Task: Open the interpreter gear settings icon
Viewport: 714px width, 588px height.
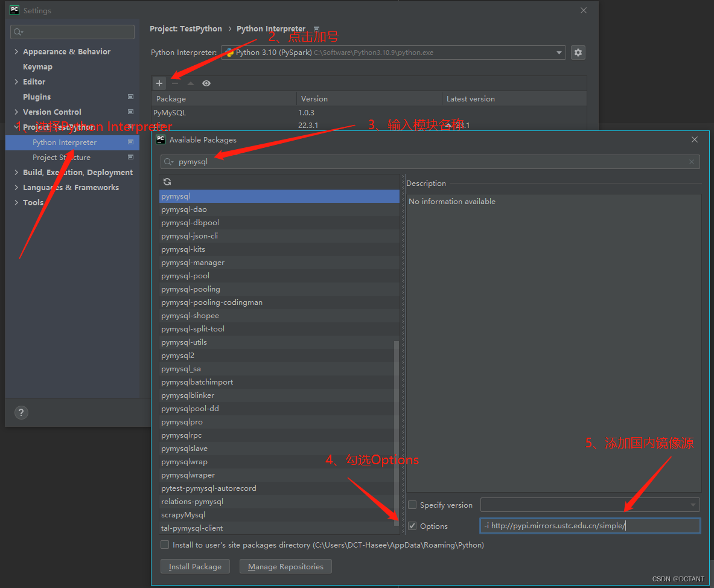Action: tap(578, 53)
